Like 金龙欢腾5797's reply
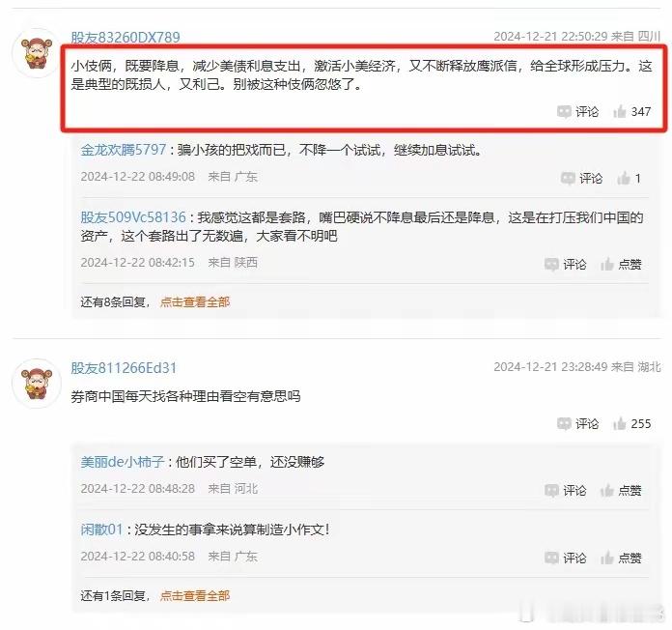 click(629, 179)
